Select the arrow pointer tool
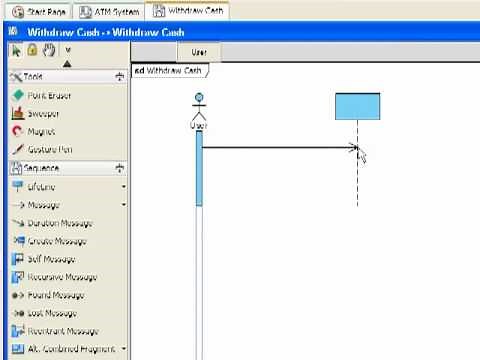The image size is (480, 360). (16, 51)
